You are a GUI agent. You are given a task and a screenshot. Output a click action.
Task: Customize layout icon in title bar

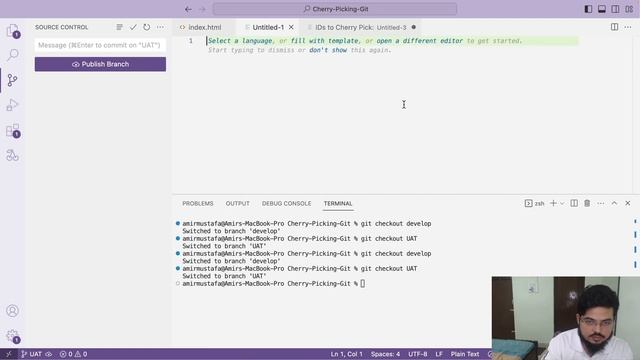(629, 9)
